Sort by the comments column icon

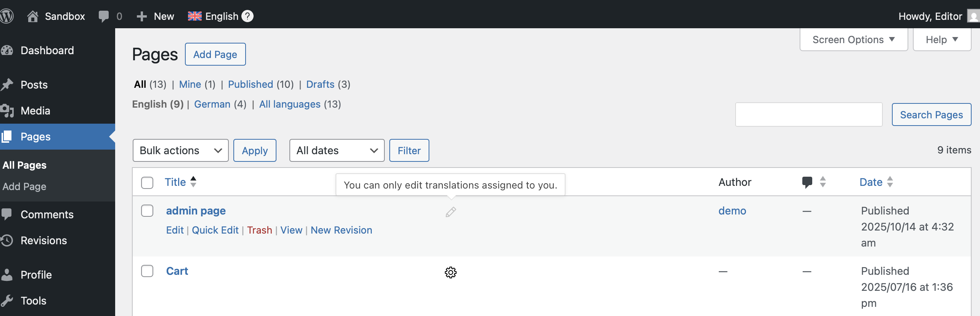[x=807, y=182]
